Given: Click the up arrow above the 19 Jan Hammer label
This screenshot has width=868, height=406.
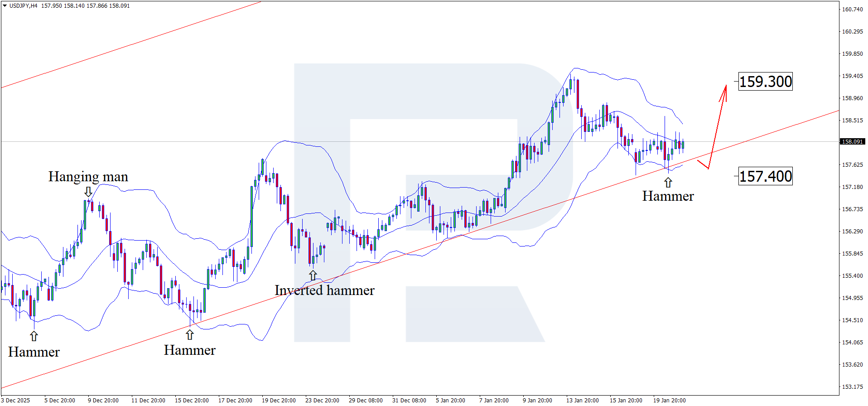Looking at the screenshot, I should (x=668, y=183).
